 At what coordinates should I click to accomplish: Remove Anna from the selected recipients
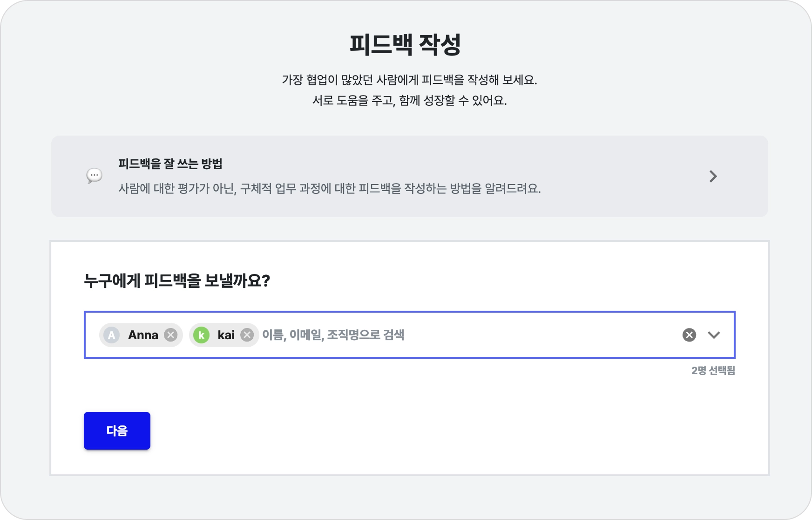tap(171, 335)
